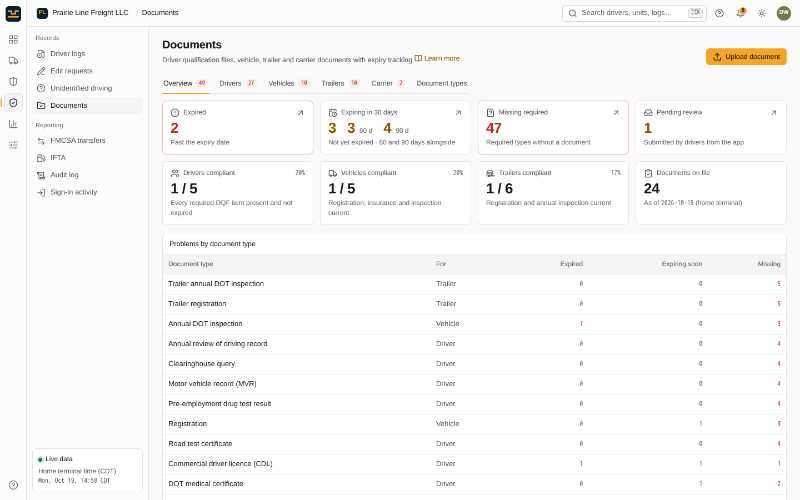
Task: Open the Pending review arrow icon
Action: coord(773,113)
